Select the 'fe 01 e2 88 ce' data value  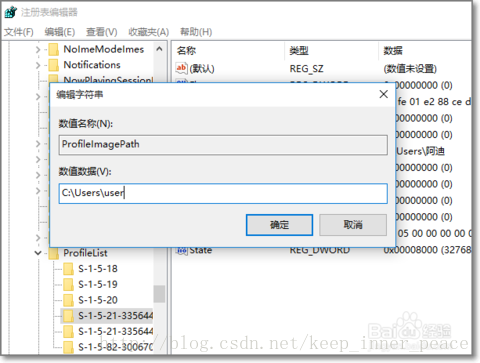(434, 102)
